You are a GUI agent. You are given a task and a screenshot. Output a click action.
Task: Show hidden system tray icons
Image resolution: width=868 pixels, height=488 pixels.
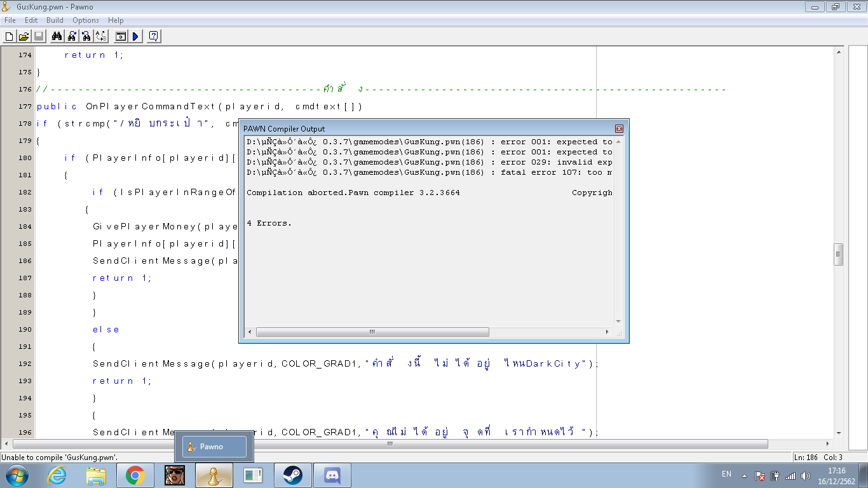click(x=744, y=475)
